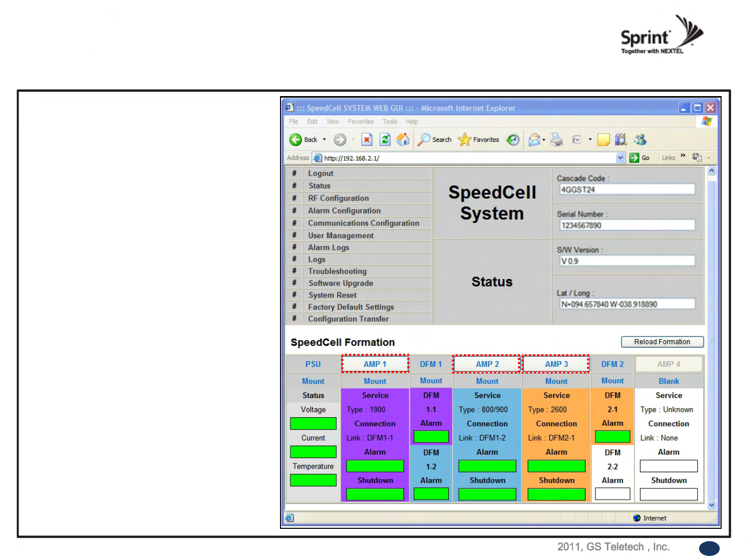Select the AMP 3 tab

pos(556,364)
